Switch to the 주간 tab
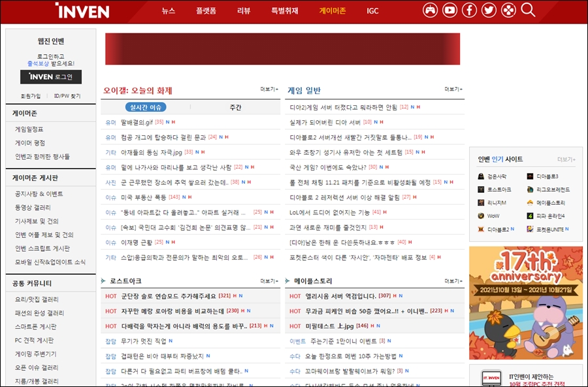 (x=235, y=107)
